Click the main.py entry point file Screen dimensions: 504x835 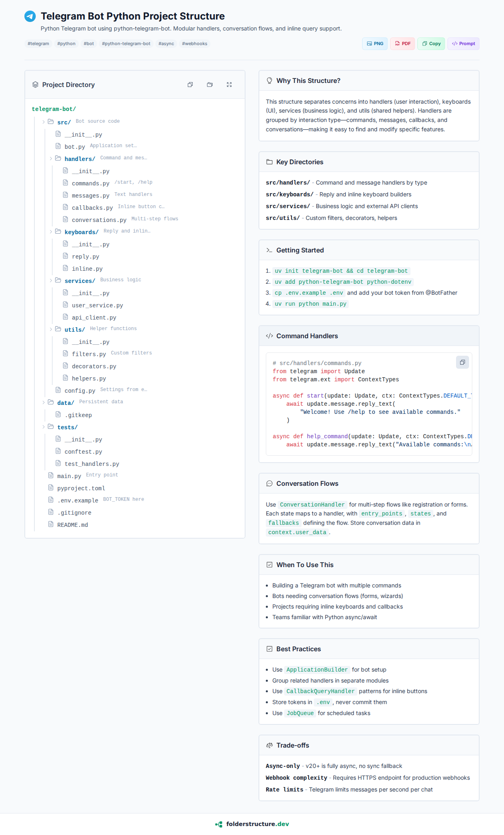[69, 476]
